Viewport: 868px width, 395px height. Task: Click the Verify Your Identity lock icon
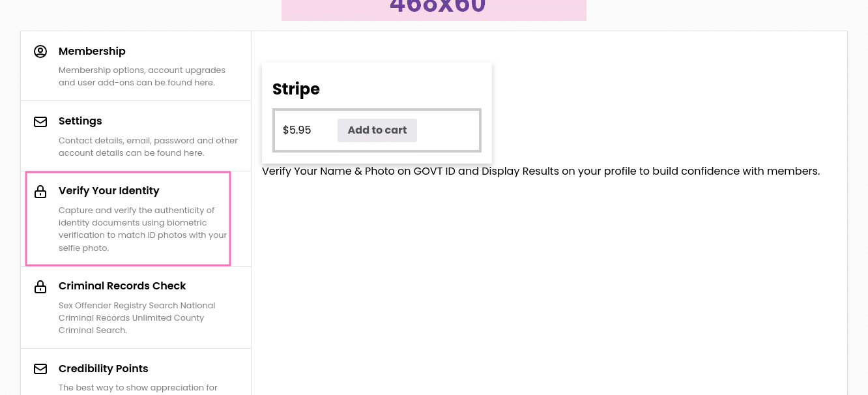[40, 192]
